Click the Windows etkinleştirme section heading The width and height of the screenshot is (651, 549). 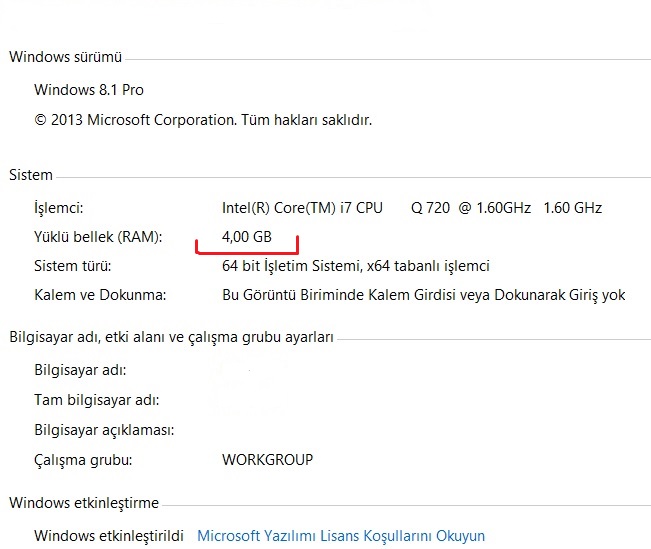(84, 503)
